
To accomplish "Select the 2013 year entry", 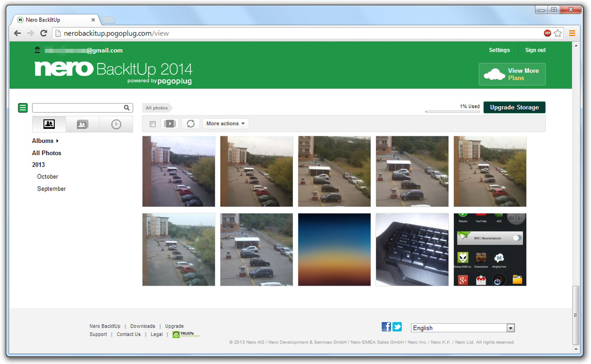I will (x=39, y=165).
